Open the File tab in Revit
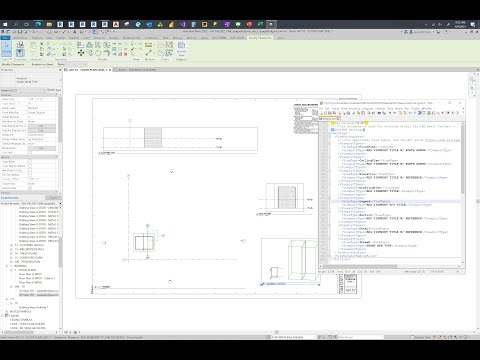Screen dimensions: 480x360 click(6, 38)
